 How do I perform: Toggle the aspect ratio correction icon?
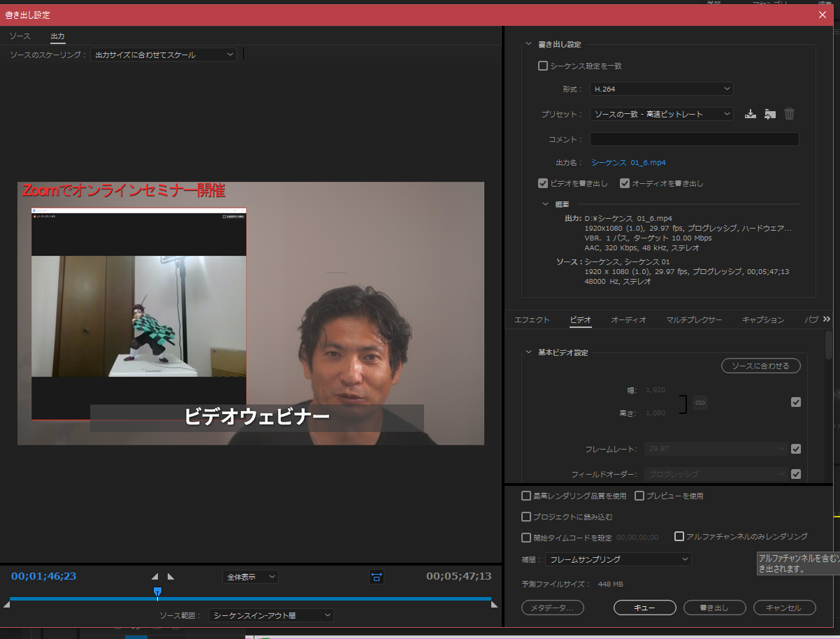pos(377,577)
